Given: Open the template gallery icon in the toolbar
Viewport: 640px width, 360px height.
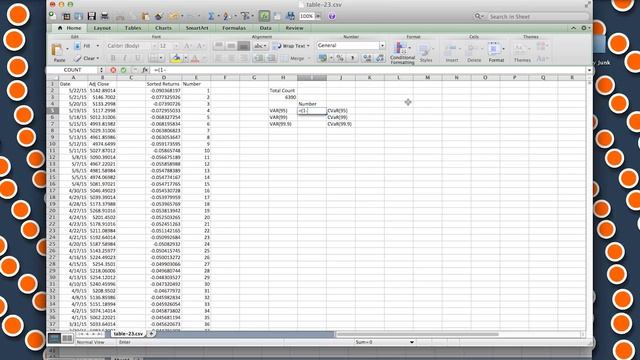Looking at the screenshot, I should pos(66,16).
